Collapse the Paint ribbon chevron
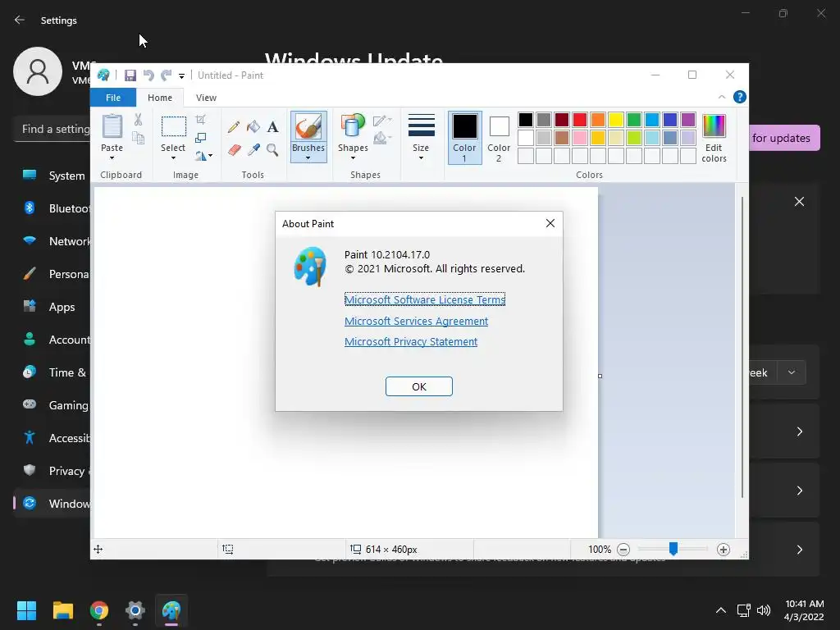The width and height of the screenshot is (840, 630). click(x=722, y=97)
